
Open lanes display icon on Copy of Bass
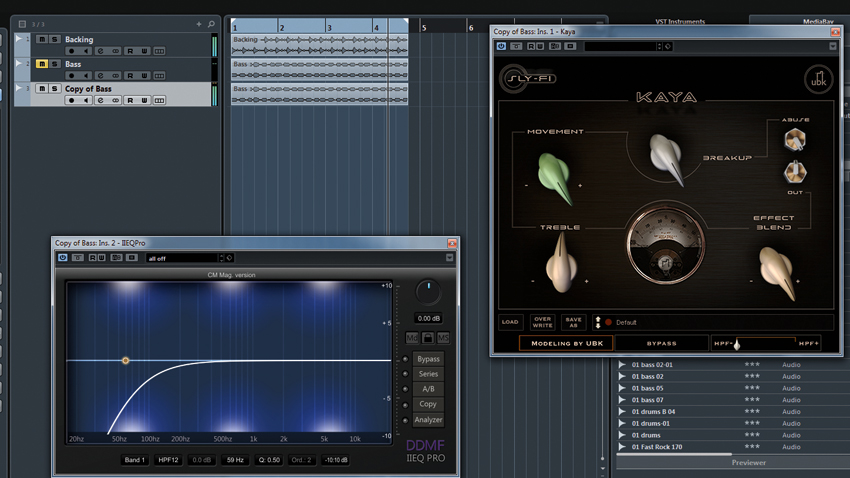pos(159,100)
